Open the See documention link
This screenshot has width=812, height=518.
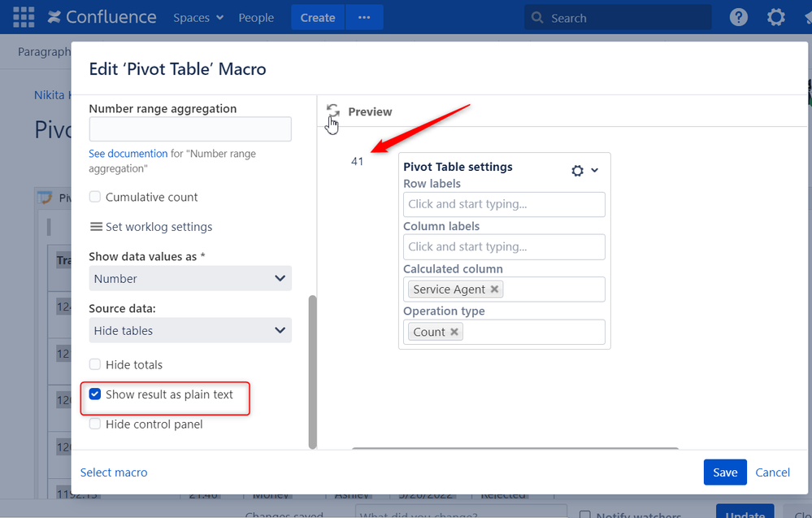point(128,154)
